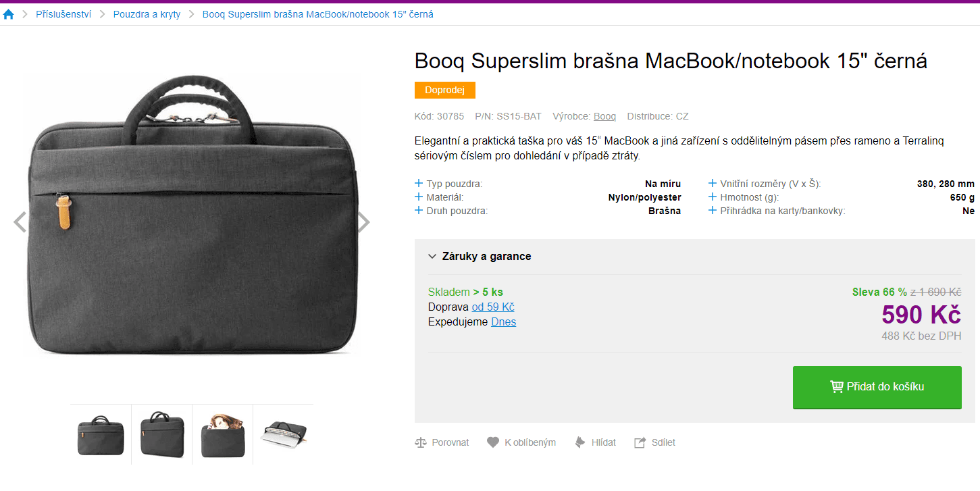The height and width of the screenshot is (491, 980).
Task: Toggle the plus next to Typ pouzdra
Action: tap(419, 183)
